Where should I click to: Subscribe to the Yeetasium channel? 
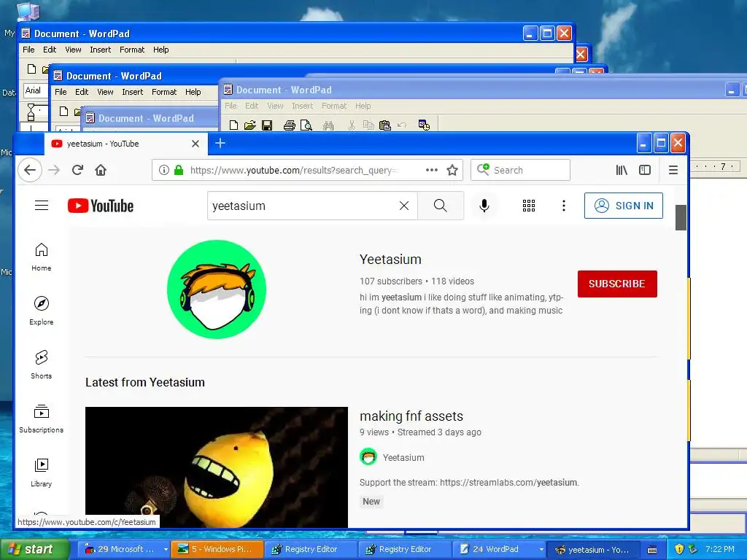click(617, 284)
